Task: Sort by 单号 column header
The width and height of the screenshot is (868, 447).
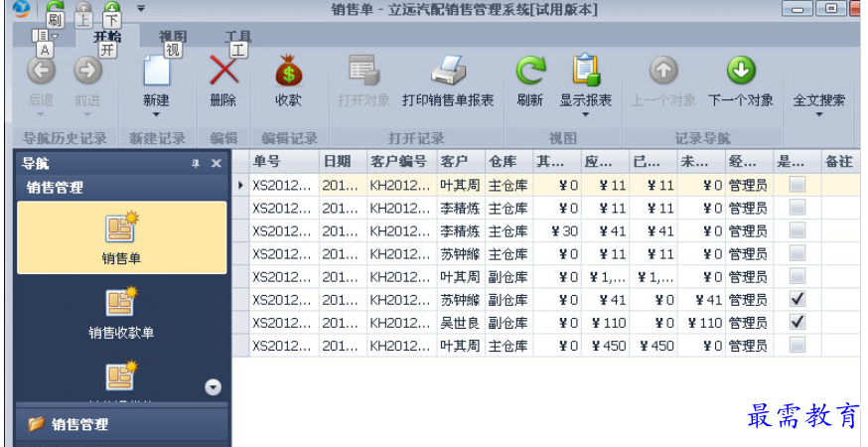Action: [x=284, y=161]
